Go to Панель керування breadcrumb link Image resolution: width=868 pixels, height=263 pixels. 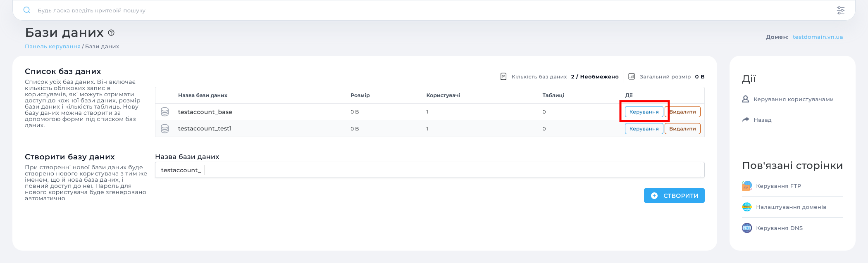point(52,47)
